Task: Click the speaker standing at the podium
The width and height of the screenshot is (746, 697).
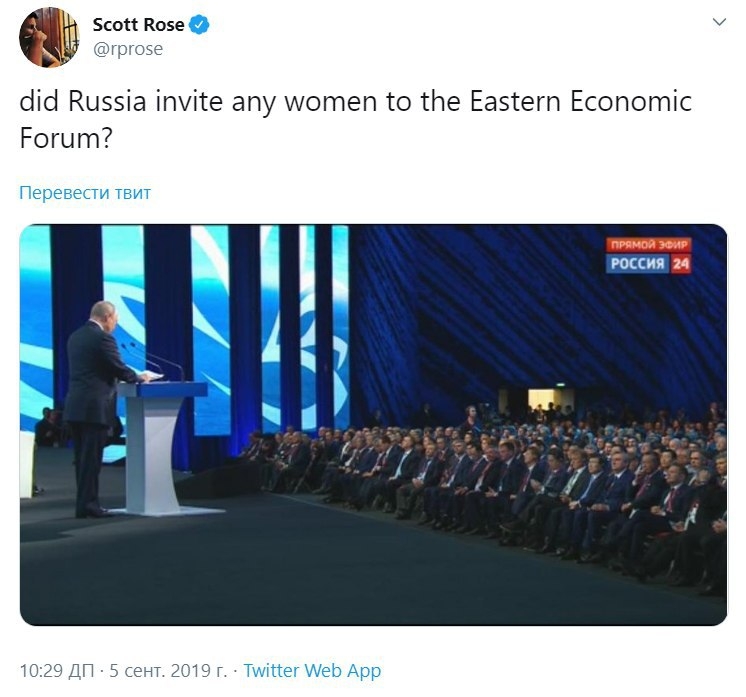Action: tap(93, 400)
